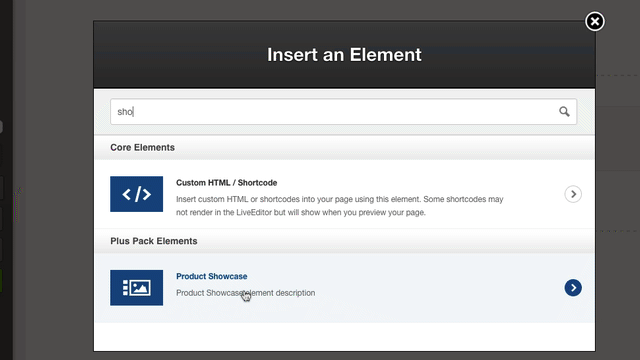This screenshot has height=360, width=640.
Task: Click the green button at the left edge
Action: point(1,280)
